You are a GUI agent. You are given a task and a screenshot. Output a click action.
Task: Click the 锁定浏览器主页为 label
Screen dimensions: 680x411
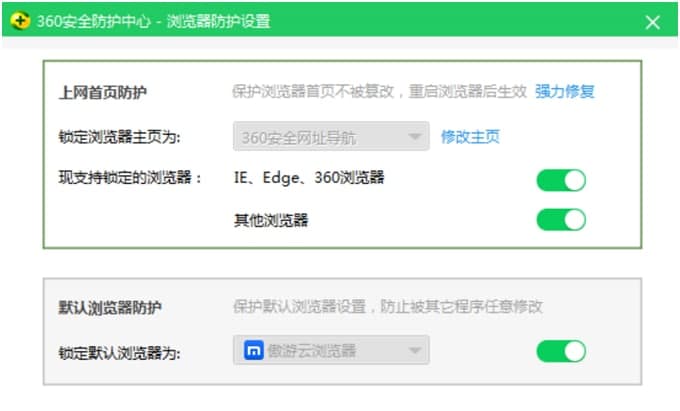point(120,137)
